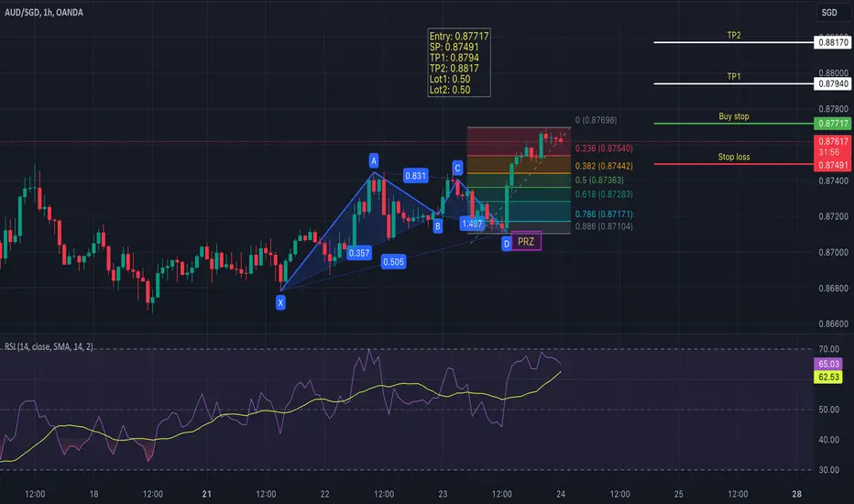
Task: Click the 0.357 ratio label
Action: [359, 253]
